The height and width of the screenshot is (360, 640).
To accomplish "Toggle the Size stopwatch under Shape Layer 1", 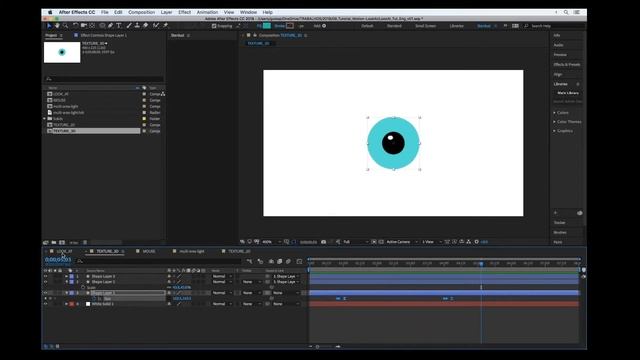I will (x=94, y=299).
